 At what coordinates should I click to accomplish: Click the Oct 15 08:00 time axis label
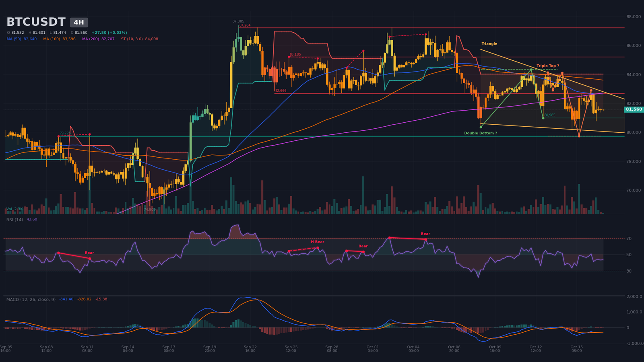(576, 349)
